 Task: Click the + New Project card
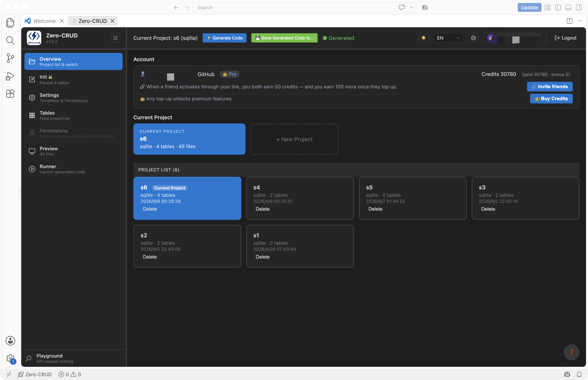click(294, 139)
